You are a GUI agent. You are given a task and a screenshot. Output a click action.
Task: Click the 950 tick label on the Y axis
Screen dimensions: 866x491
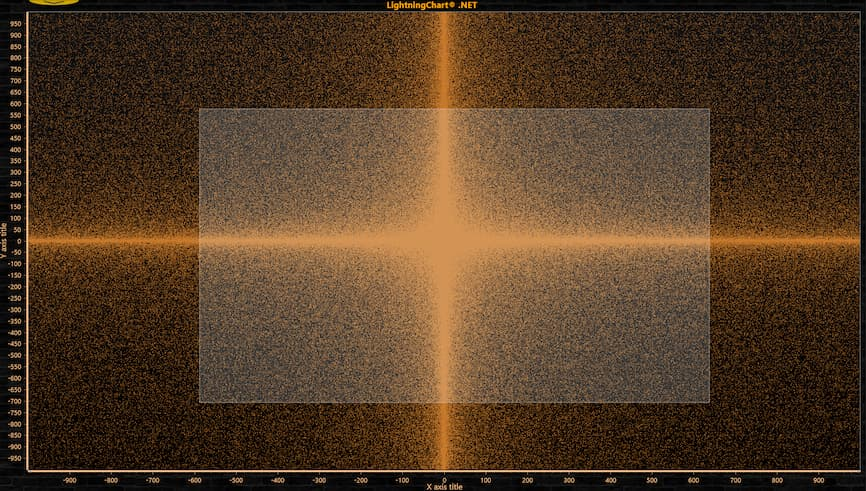click(x=17, y=23)
